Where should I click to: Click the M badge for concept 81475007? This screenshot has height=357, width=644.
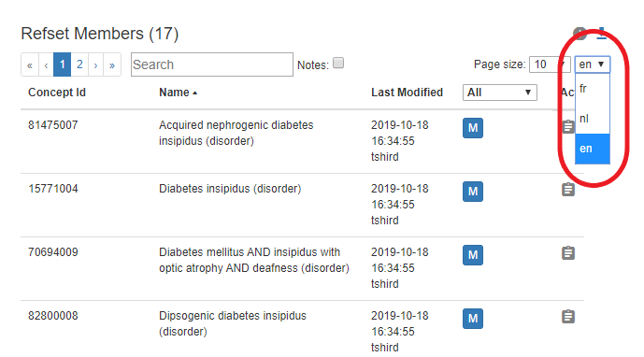point(473,128)
